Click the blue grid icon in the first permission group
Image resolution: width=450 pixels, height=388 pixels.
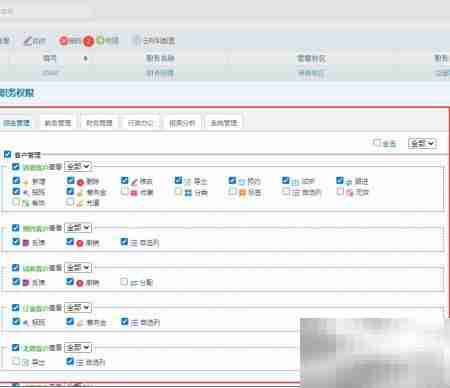(x=188, y=193)
